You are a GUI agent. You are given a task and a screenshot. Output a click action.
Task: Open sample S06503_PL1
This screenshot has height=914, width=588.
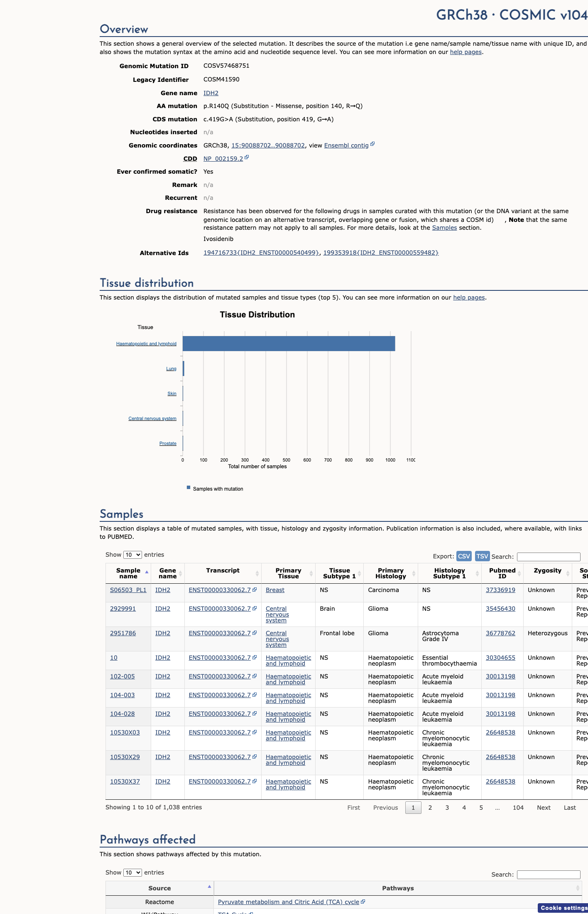(x=128, y=590)
